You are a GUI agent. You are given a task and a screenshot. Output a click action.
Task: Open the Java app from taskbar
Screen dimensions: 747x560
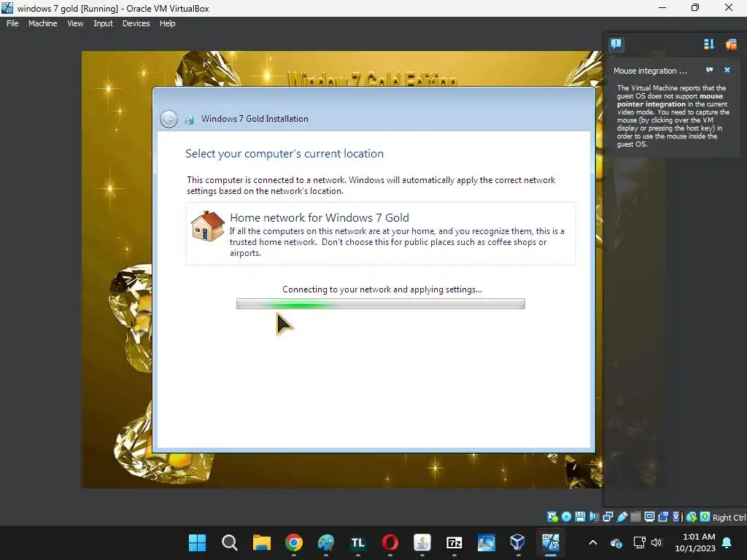point(422,542)
